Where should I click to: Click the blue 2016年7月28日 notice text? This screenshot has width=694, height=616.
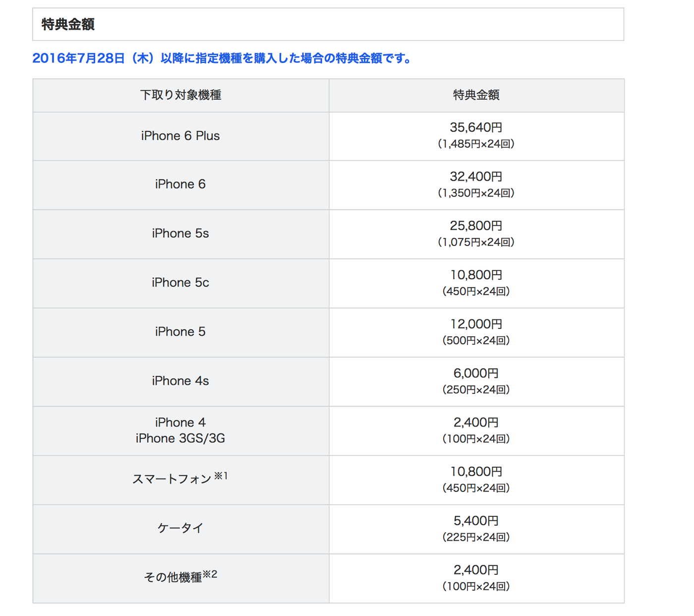pyautogui.click(x=223, y=59)
